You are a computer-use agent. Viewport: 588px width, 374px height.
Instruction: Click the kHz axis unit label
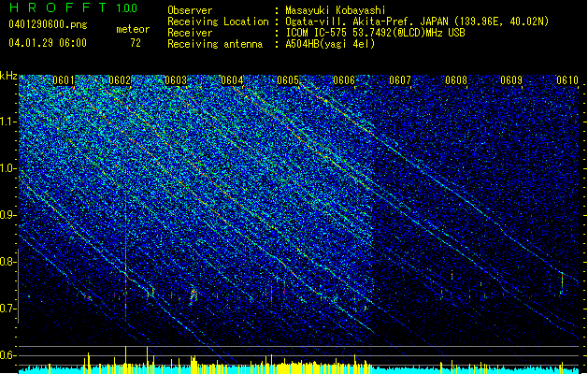[8, 76]
